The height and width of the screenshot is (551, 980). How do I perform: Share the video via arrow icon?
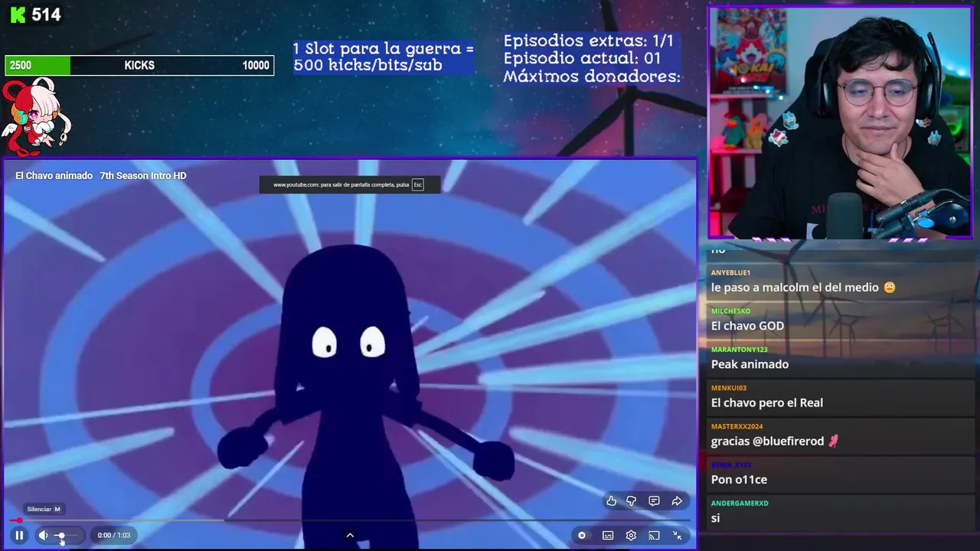click(677, 501)
